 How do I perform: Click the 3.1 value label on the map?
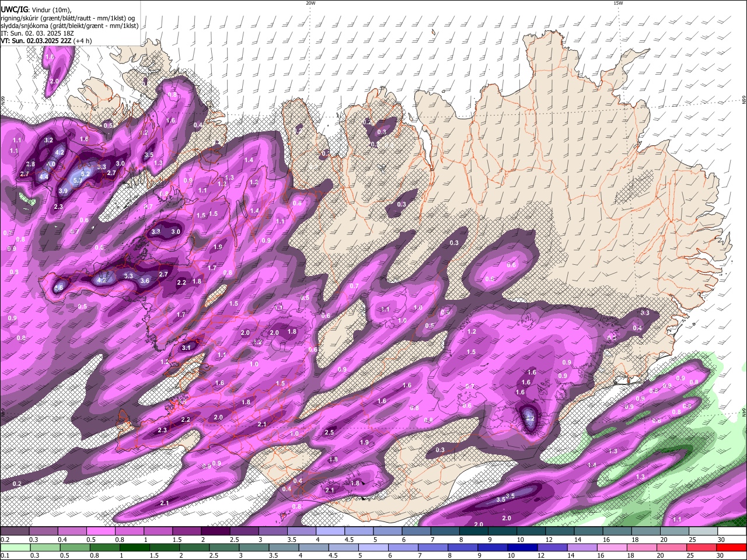[186, 347]
